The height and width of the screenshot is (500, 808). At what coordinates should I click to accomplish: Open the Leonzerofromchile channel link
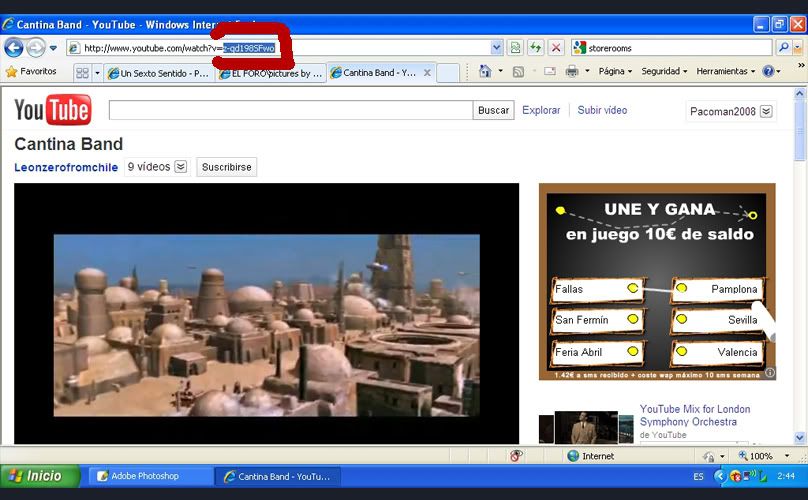pyautogui.click(x=66, y=167)
